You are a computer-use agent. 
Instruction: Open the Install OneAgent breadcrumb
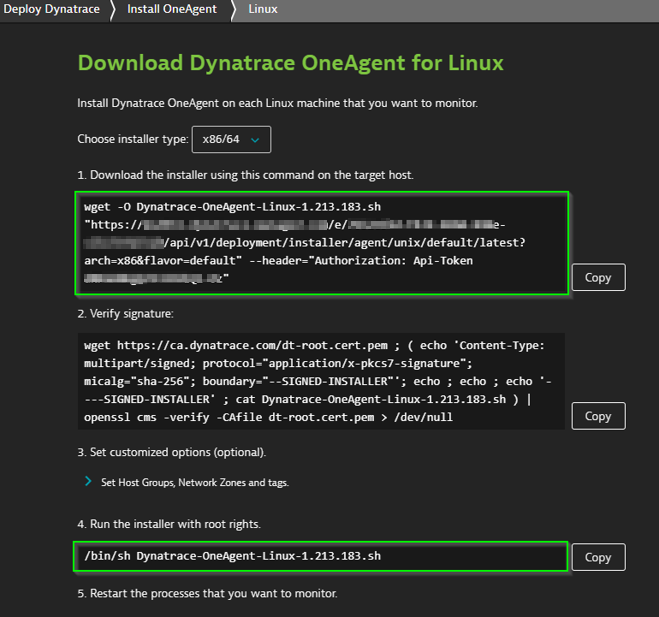coord(170,9)
